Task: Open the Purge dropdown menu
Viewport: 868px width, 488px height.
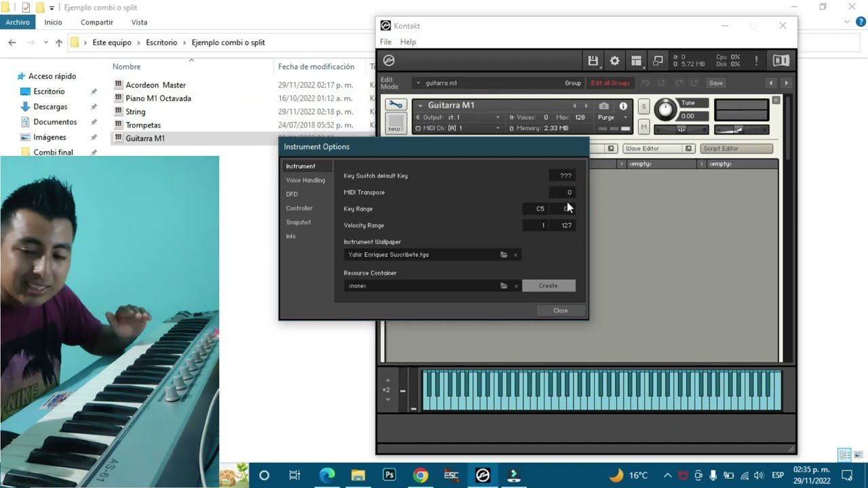Action: 613,117
